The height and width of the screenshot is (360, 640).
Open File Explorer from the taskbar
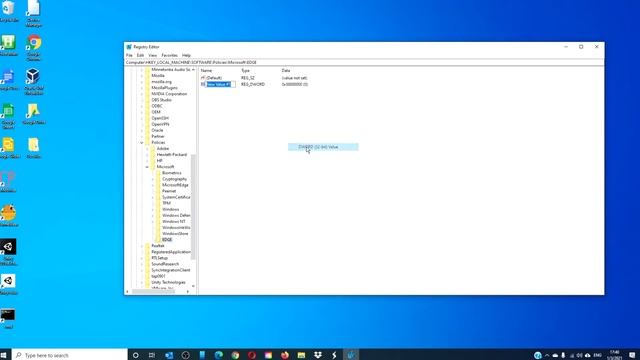[301, 355]
